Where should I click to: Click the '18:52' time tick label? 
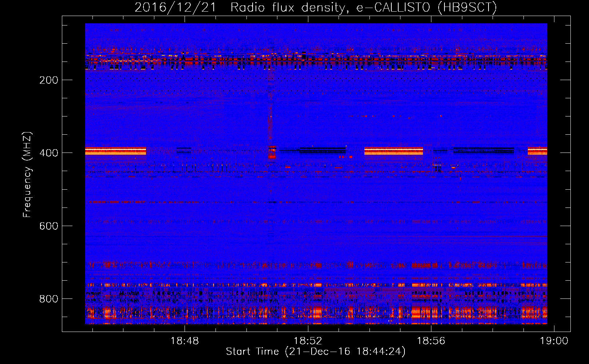click(x=308, y=341)
